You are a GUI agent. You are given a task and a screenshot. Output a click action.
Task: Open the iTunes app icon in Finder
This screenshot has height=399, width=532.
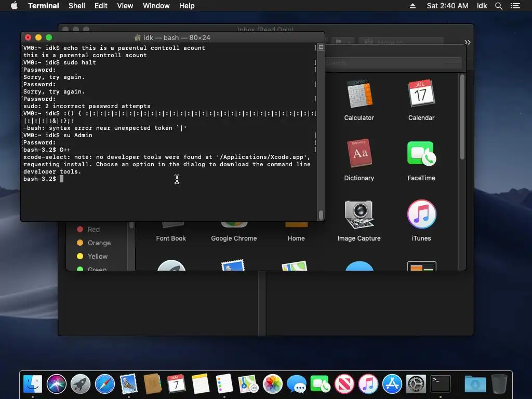(421, 214)
